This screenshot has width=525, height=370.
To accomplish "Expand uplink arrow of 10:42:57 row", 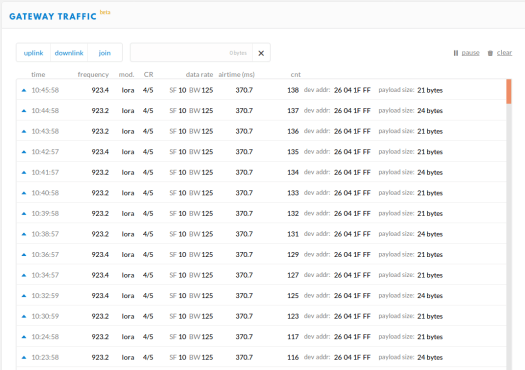I will point(24,152).
